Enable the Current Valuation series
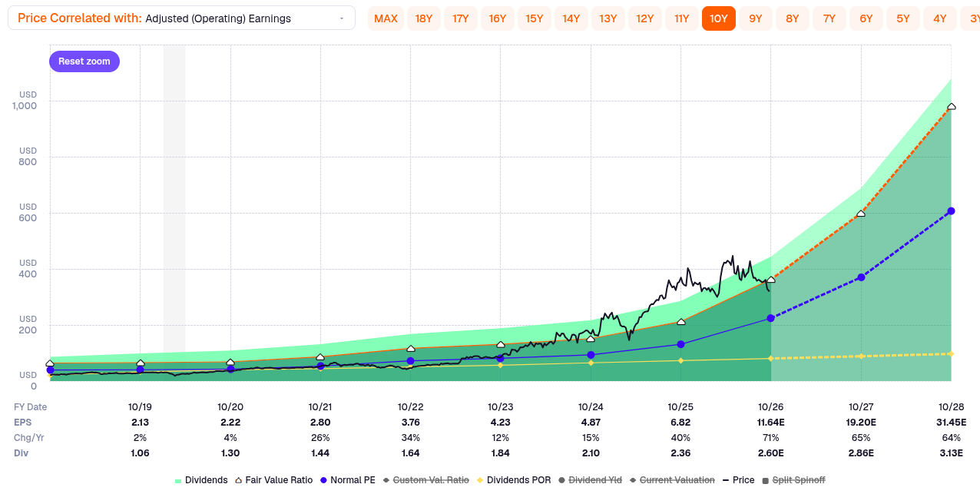The width and height of the screenshot is (980, 494). click(x=672, y=480)
